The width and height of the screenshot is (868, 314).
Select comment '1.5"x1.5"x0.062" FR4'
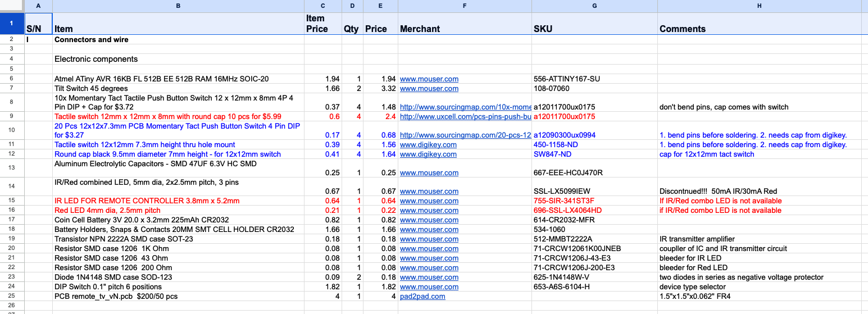pyautogui.click(x=759, y=297)
